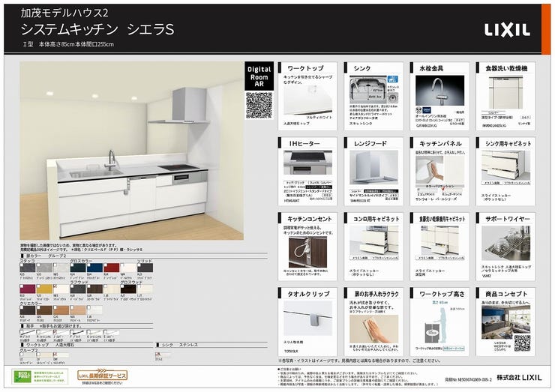Image resolution: width=555 pixels, height=392 pixels.
Task: Click the LIXIL長期保証サービス banner
Action: point(103,374)
